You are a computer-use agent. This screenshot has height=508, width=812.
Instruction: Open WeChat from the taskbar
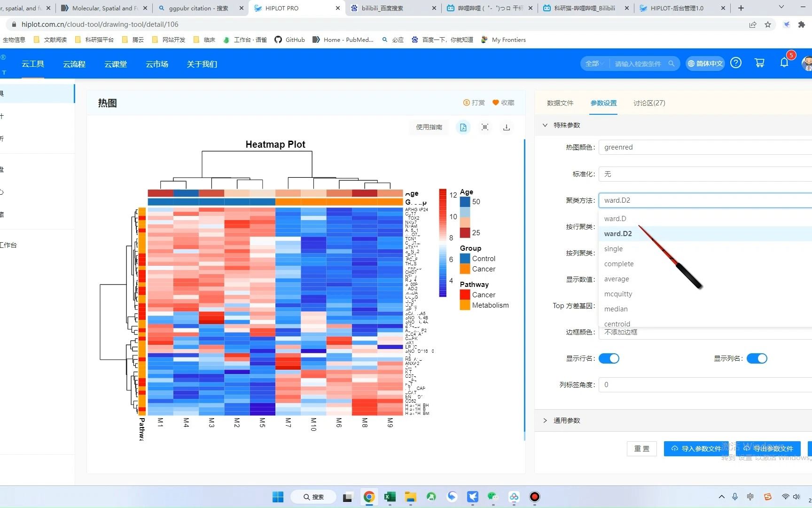click(x=493, y=497)
